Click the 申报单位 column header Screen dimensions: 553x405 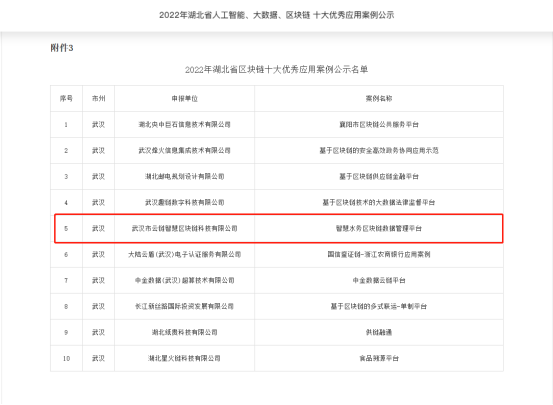(184, 98)
